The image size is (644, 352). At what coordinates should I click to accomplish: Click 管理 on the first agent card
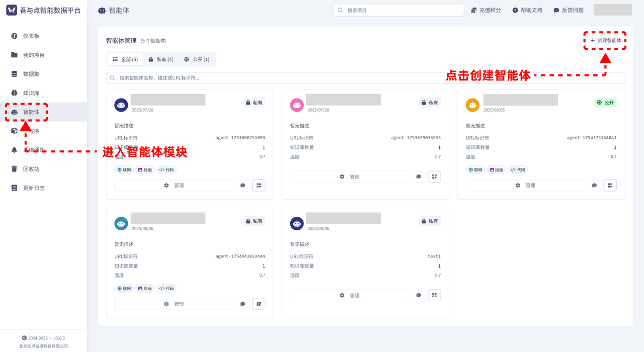point(174,185)
